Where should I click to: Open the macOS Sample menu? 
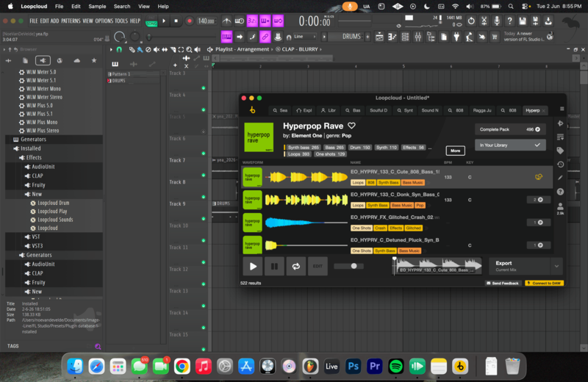pos(97,7)
